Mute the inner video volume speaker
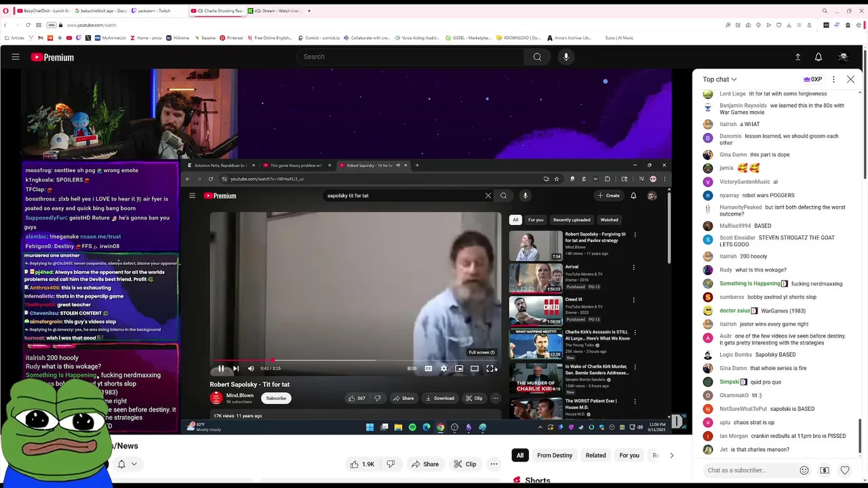This screenshot has width=868, height=488. coord(251,369)
